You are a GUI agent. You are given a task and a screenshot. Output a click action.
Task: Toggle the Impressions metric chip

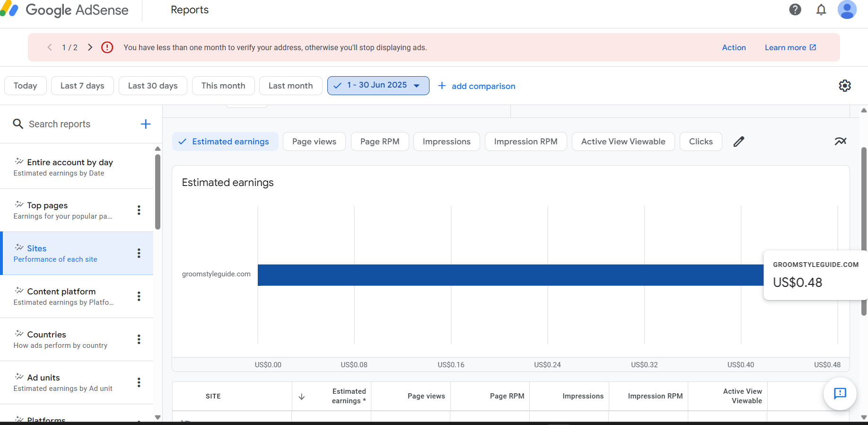447,142
